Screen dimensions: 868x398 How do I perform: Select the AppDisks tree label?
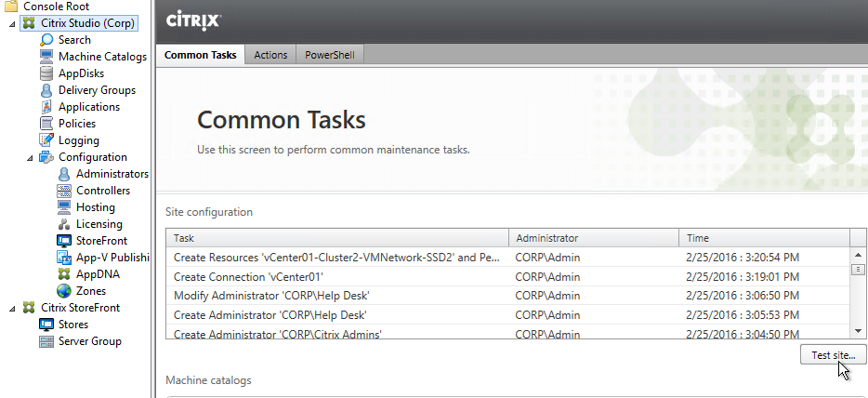point(81,73)
